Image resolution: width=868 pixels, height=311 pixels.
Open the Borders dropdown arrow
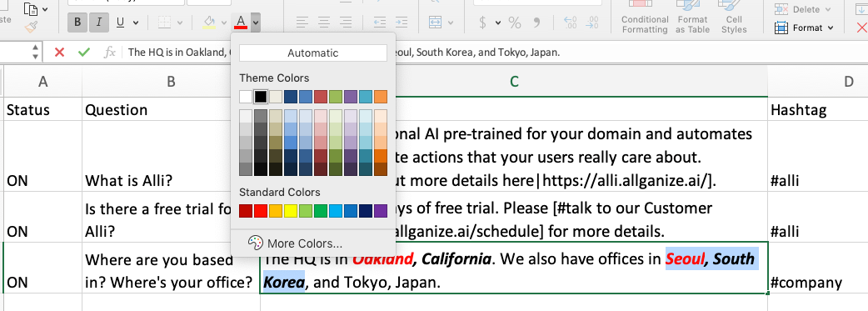180,23
